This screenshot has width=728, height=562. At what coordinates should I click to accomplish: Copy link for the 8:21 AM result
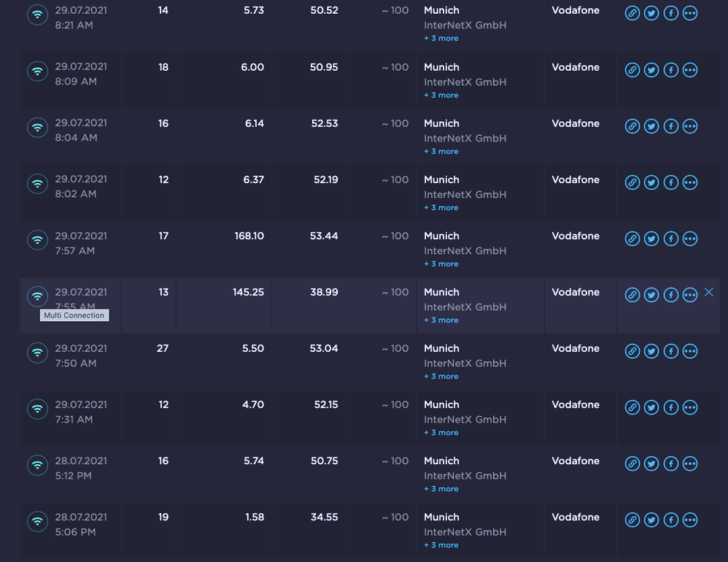pos(632,13)
